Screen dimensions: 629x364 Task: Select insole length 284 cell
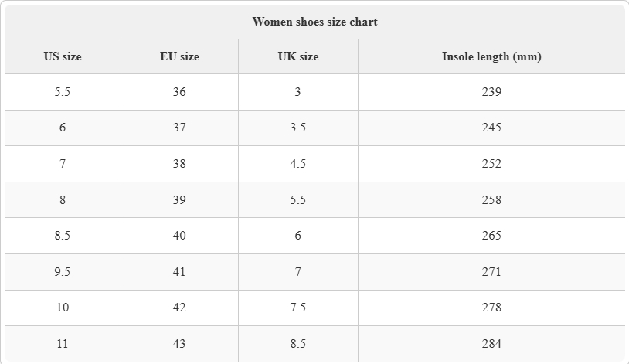click(x=491, y=344)
